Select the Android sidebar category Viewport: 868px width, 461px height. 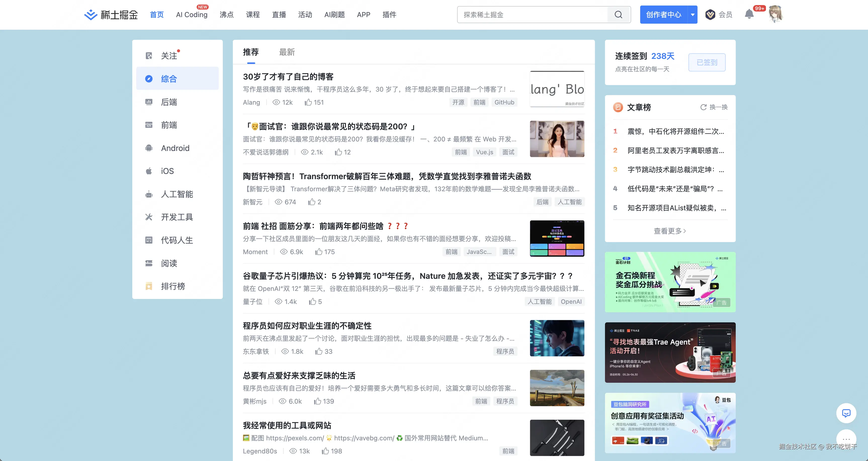[175, 148]
